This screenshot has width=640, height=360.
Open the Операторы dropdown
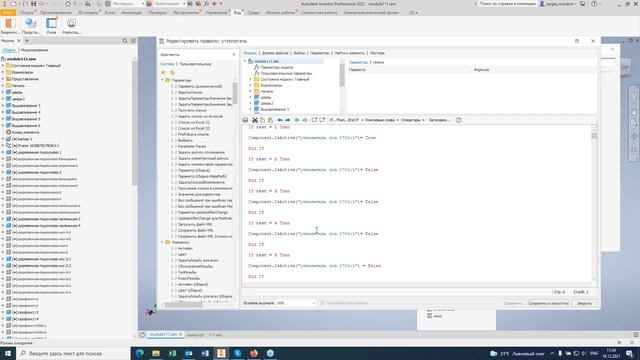click(x=413, y=120)
